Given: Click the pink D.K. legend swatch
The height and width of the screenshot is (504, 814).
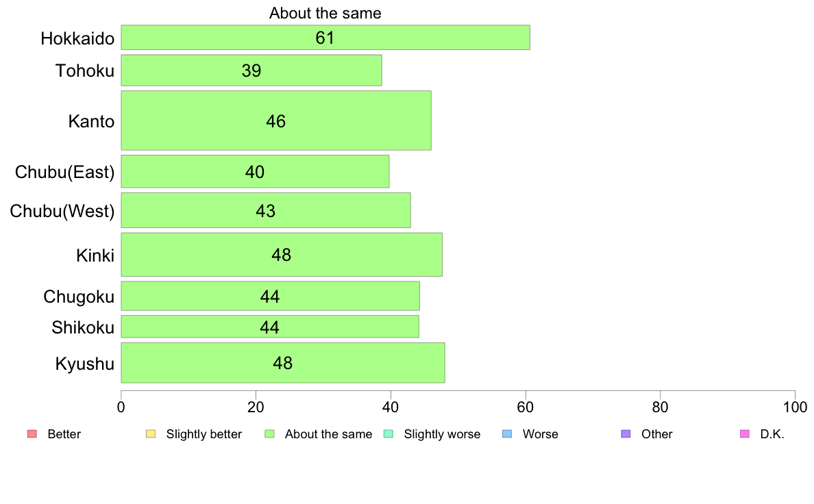Looking at the screenshot, I should click(744, 434).
